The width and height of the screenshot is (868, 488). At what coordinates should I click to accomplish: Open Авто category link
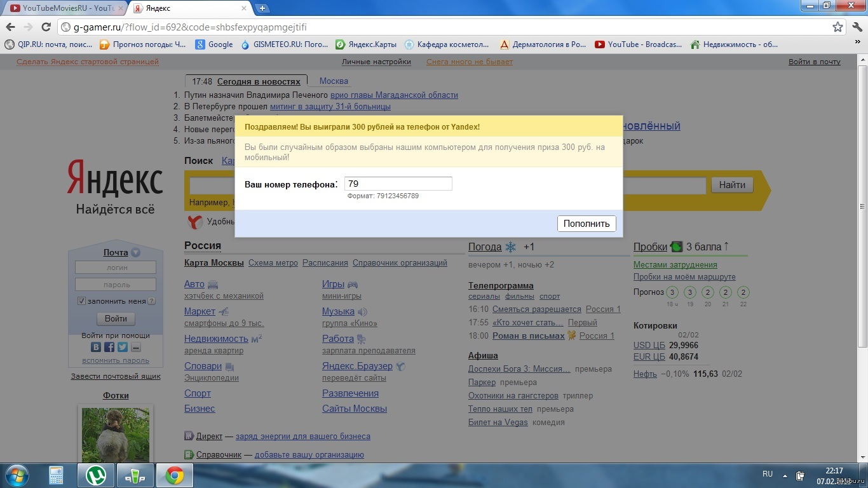[x=194, y=284]
